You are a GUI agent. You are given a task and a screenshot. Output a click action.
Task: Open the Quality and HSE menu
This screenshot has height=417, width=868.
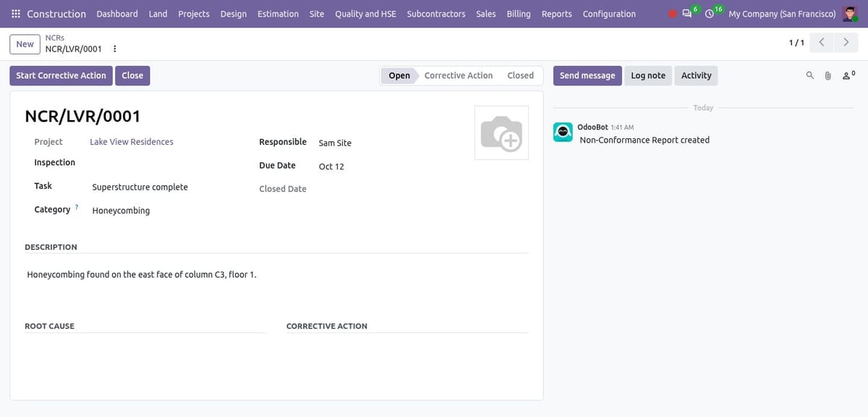pyautogui.click(x=365, y=14)
